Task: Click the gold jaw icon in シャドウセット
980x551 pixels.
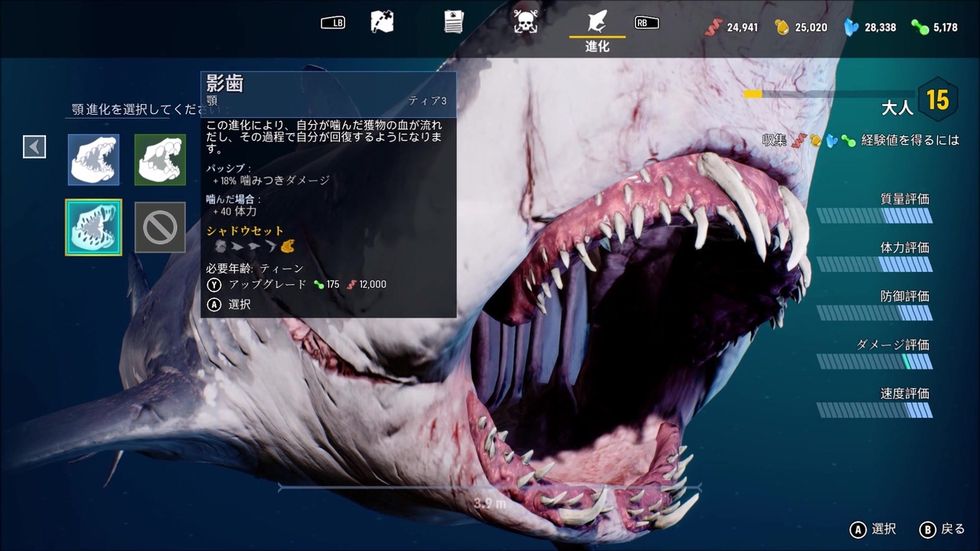Action: click(x=288, y=246)
